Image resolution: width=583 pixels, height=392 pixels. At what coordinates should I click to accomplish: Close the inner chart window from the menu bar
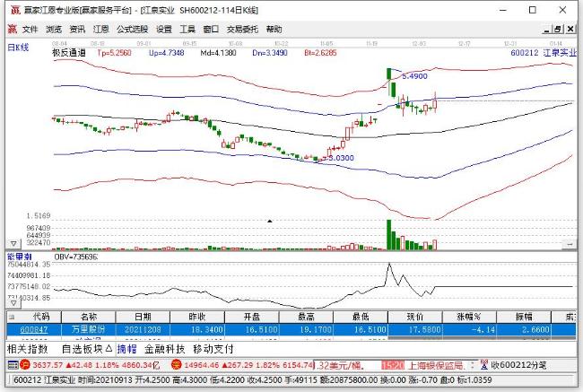[570, 29]
